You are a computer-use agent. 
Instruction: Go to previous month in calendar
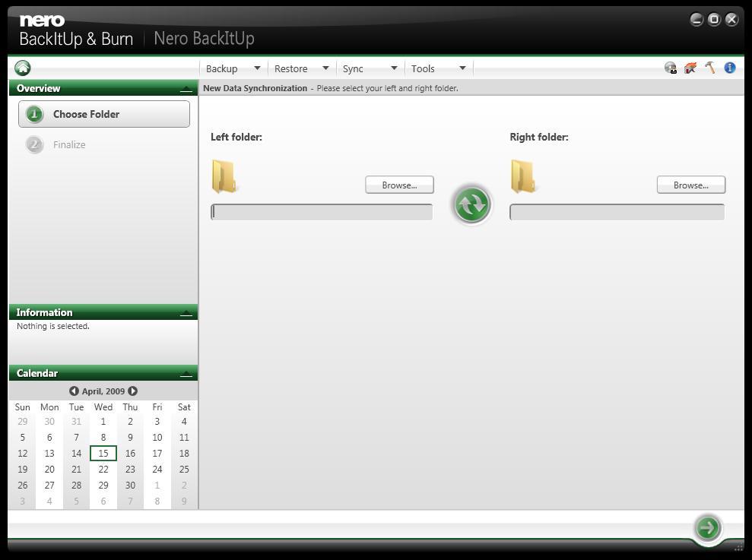(x=74, y=391)
